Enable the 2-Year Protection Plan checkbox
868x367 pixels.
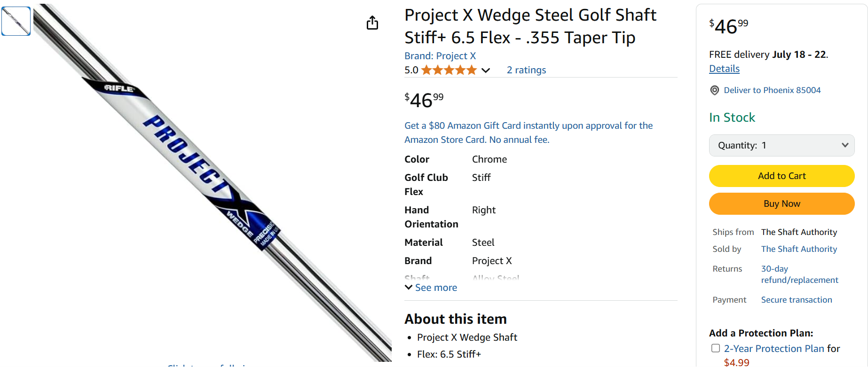(716, 348)
